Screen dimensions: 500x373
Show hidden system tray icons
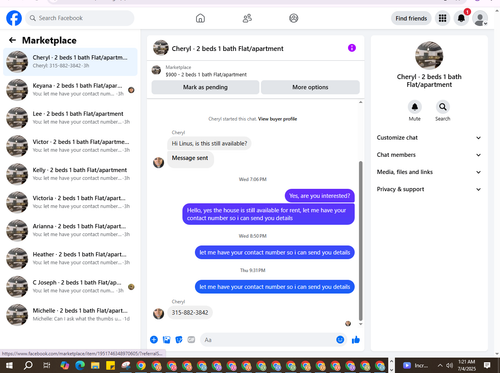pyautogui.click(x=440, y=365)
